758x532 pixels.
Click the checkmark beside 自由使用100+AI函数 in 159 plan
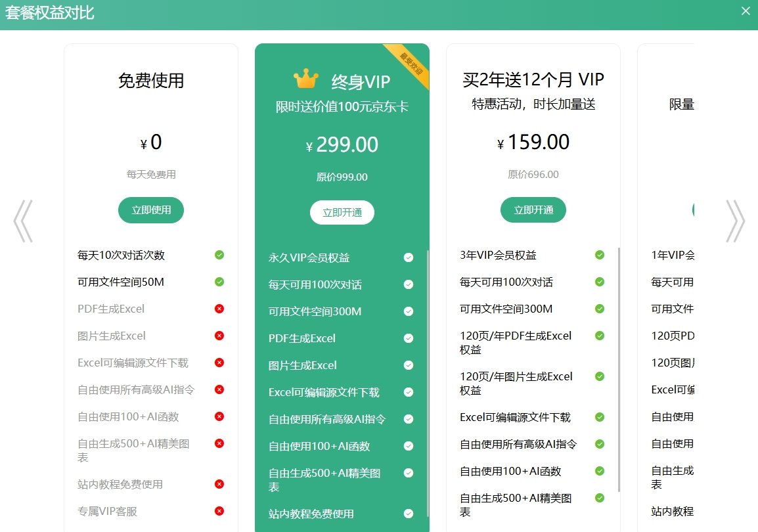pyautogui.click(x=599, y=471)
